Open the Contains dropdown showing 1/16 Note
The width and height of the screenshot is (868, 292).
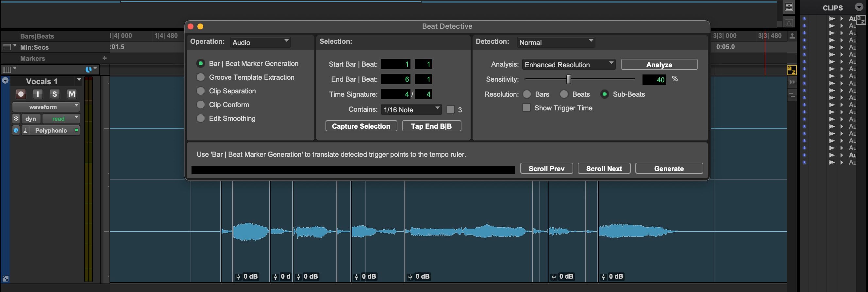[411, 109]
